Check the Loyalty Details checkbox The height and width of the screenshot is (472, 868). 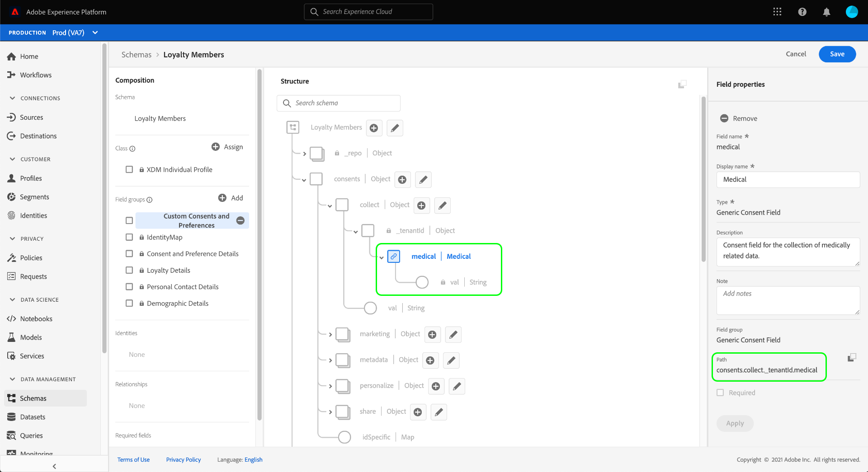(x=129, y=270)
